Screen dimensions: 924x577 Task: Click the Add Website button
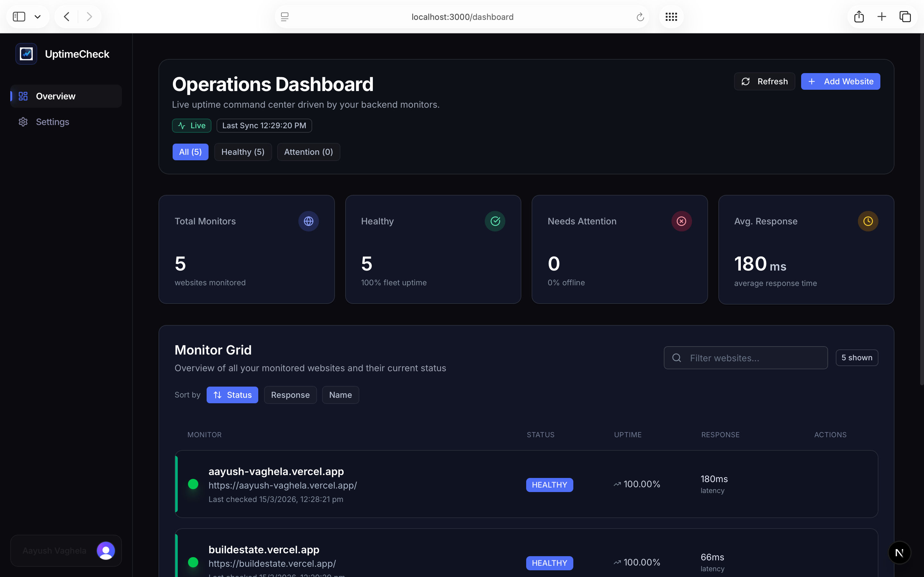point(840,81)
